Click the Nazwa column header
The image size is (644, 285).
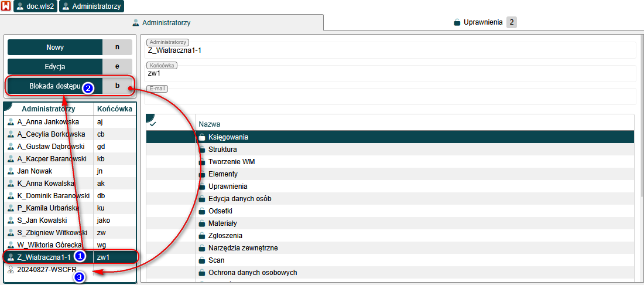(x=416, y=124)
